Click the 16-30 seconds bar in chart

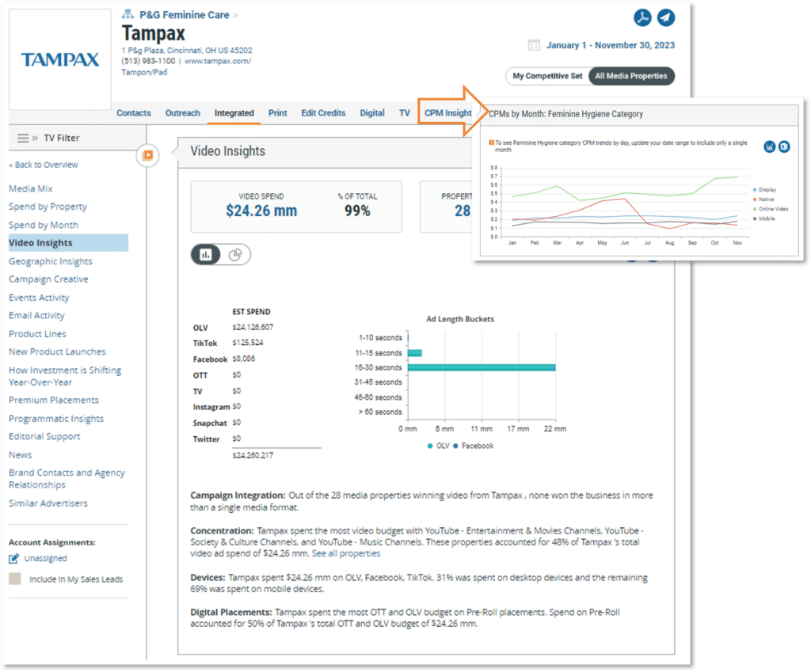[482, 367]
